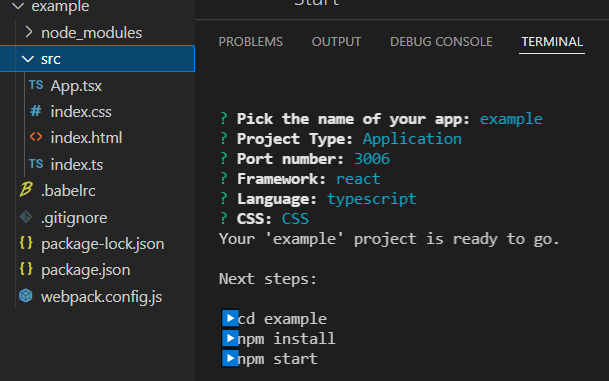
Task: Switch to the PROBLEMS tab
Action: click(x=251, y=42)
